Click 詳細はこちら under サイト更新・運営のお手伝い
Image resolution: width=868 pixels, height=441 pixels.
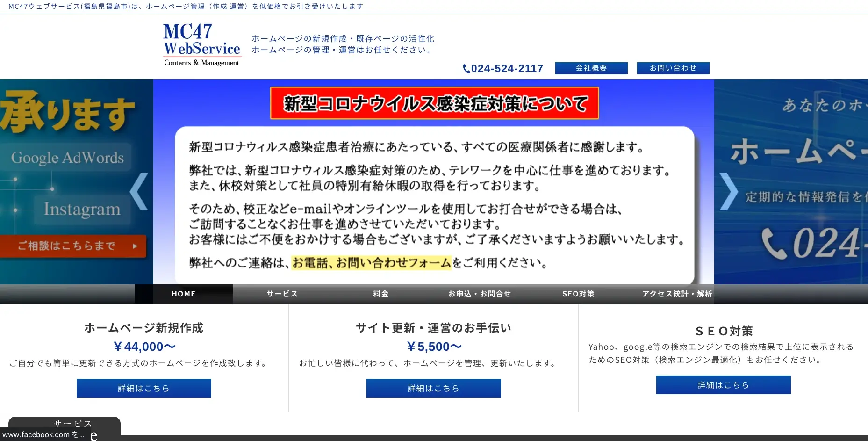point(433,388)
